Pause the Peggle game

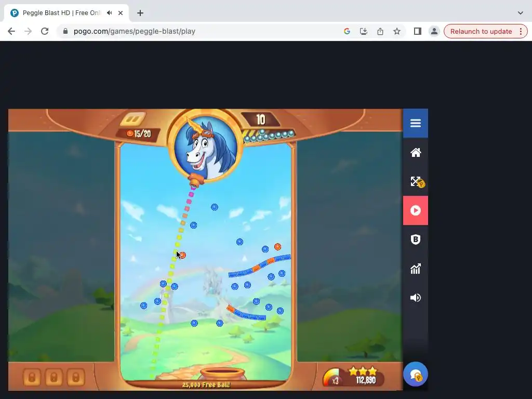tap(133, 119)
